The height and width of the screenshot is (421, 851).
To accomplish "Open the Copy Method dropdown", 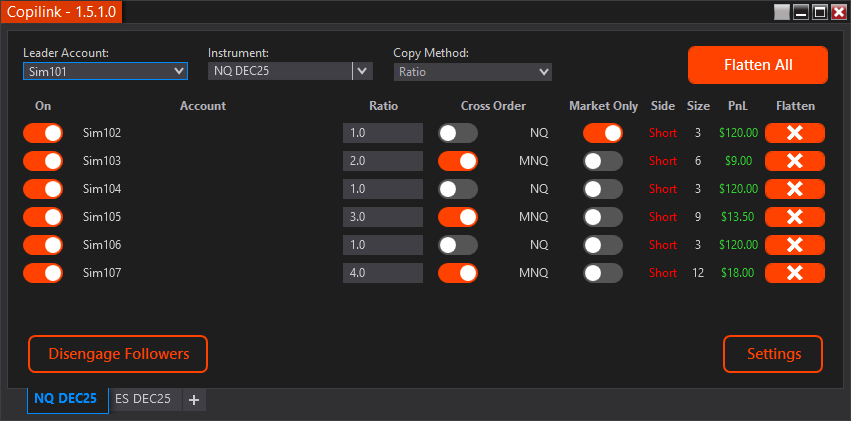I will [472, 72].
